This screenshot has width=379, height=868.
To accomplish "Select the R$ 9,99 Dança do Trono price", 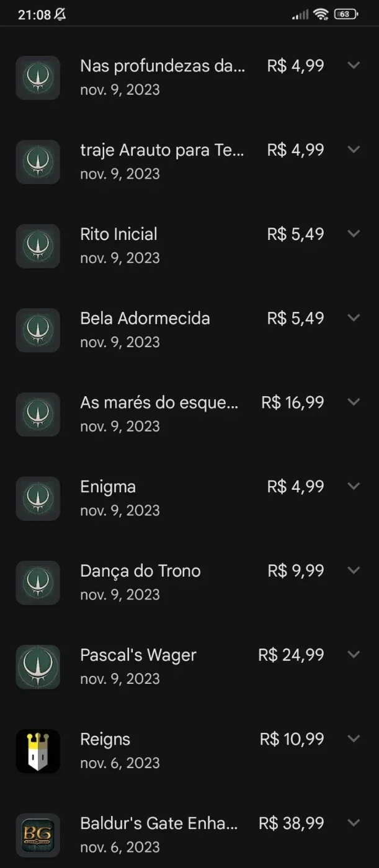I will pyautogui.click(x=296, y=571).
